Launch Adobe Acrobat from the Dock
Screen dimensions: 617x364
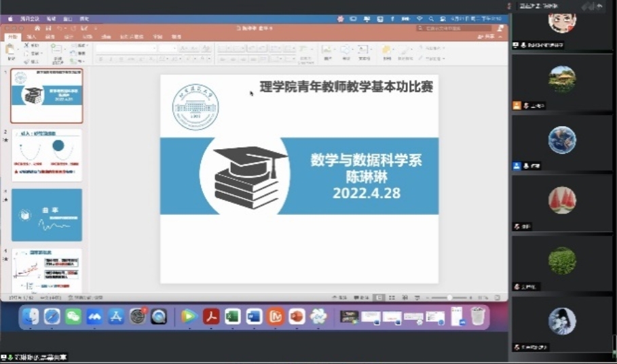(210, 317)
